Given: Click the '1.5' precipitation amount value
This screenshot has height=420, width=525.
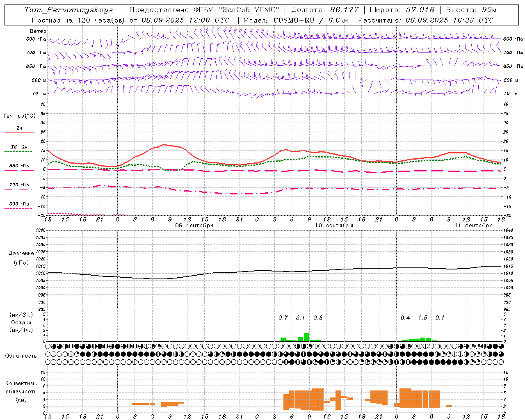Looking at the screenshot, I should tap(422, 317).
